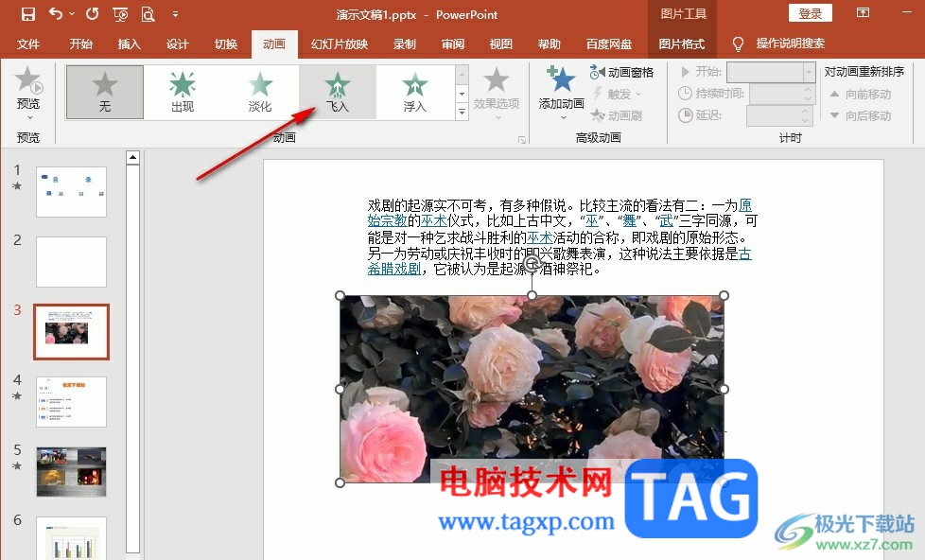Click the print preview icon
925x560 pixels.
148,14
